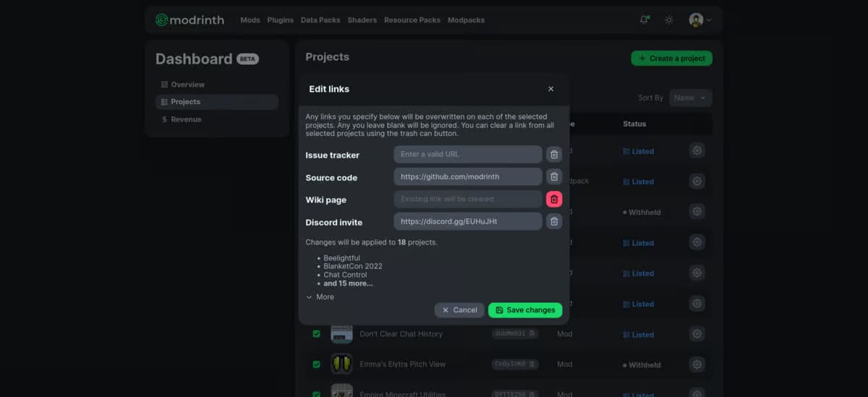Image resolution: width=868 pixels, height=397 pixels.
Task: Click the Discord invite trash icon
Action: 553,221
